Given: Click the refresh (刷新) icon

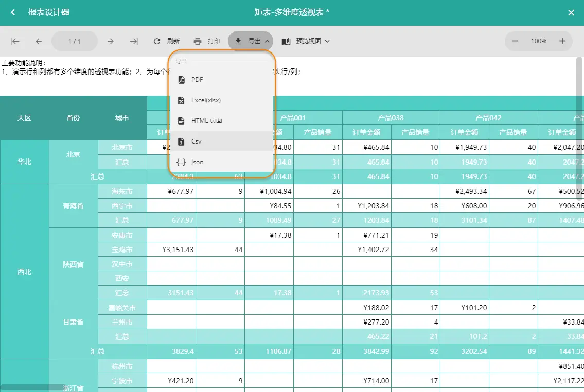Looking at the screenshot, I should point(157,41).
